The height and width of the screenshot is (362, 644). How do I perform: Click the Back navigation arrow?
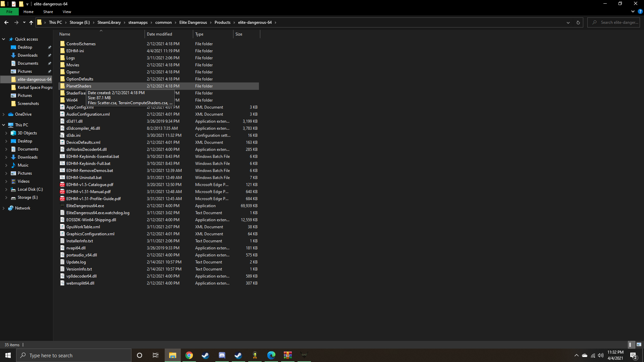click(x=6, y=22)
